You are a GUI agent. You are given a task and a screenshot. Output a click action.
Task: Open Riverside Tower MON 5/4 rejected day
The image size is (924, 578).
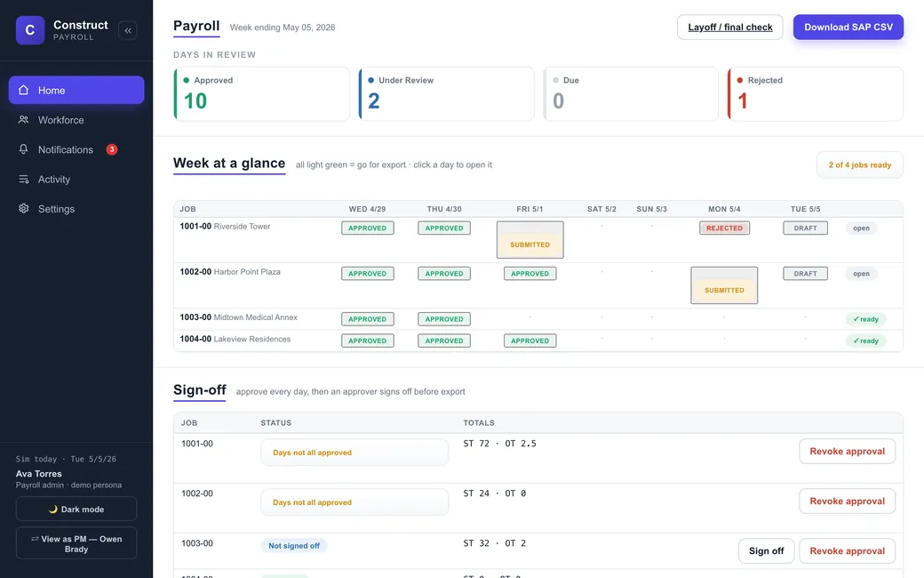[724, 229]
